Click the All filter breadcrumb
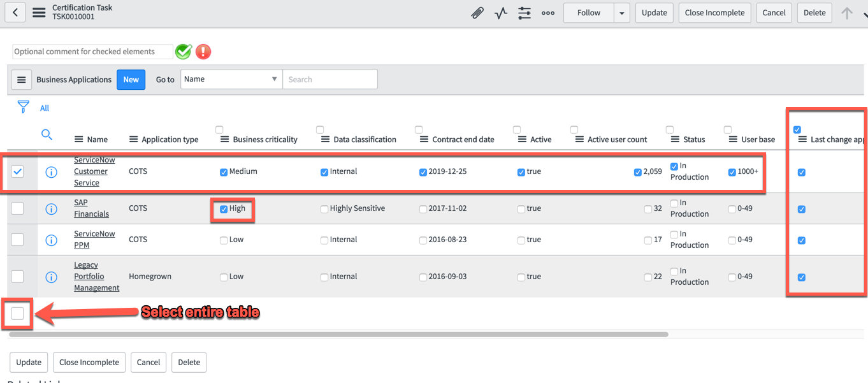 [x=45, y=108]
